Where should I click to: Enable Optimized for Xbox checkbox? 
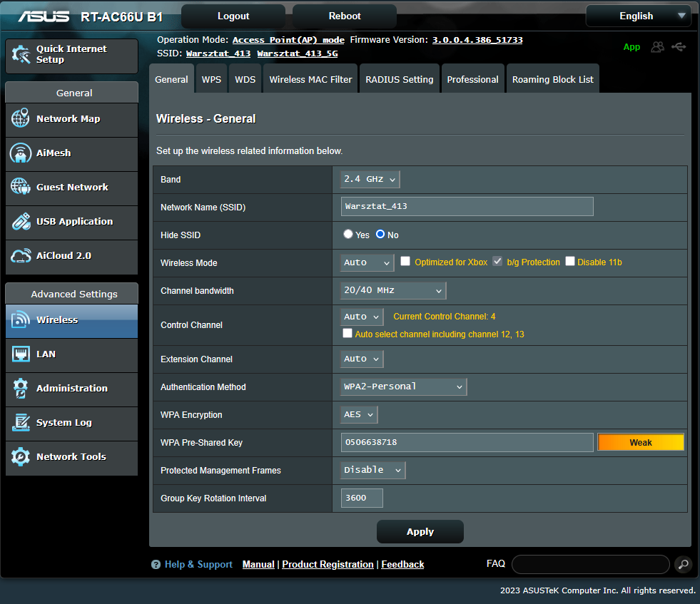pos(405,262)
